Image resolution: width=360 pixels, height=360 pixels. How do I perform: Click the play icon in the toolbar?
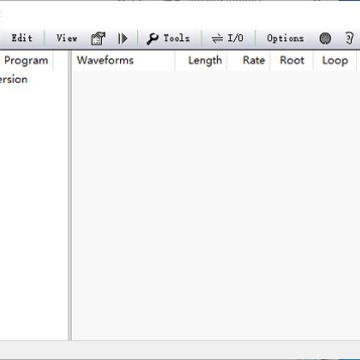(123, 39)
